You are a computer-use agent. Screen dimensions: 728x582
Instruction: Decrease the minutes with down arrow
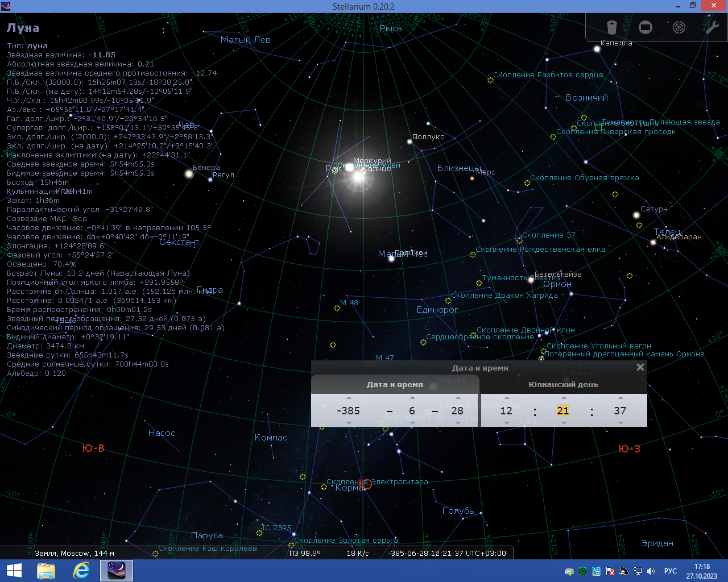[x=564, y=423]
